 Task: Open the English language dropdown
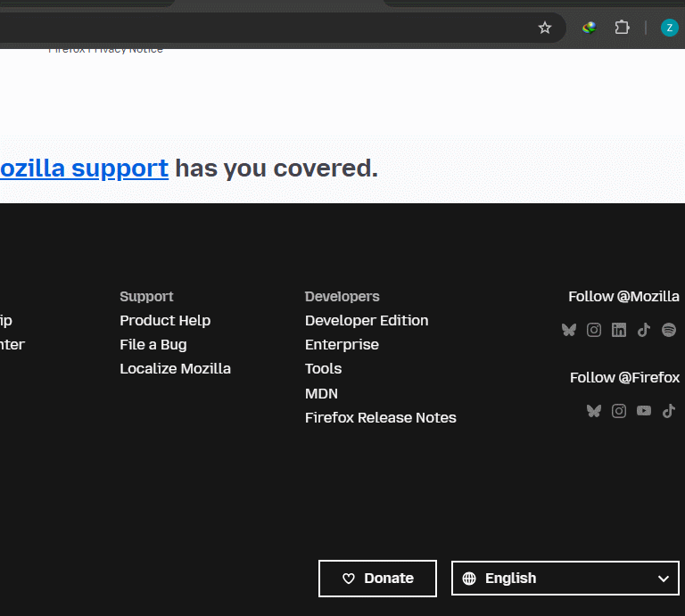click(x=565, y=579)
